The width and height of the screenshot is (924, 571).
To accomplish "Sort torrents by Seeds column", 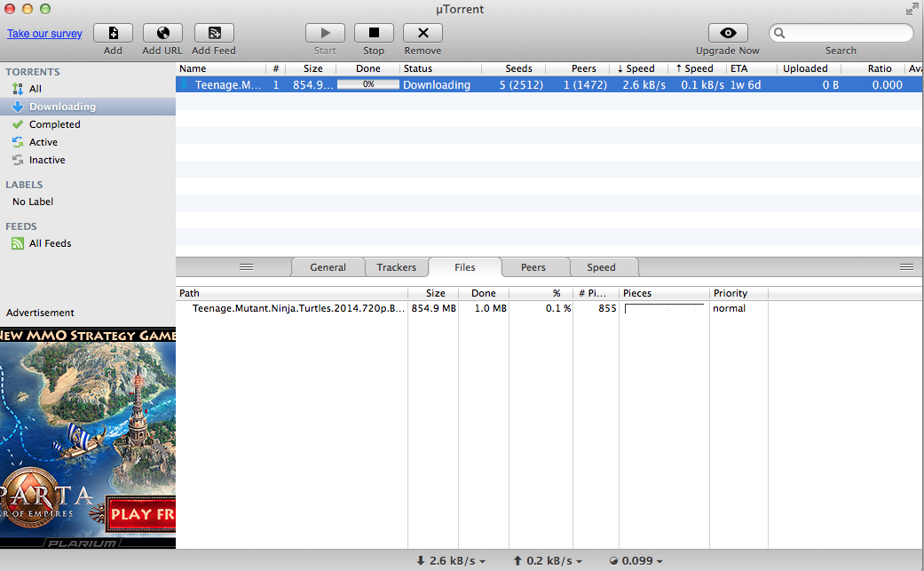I will click(513, 68).
